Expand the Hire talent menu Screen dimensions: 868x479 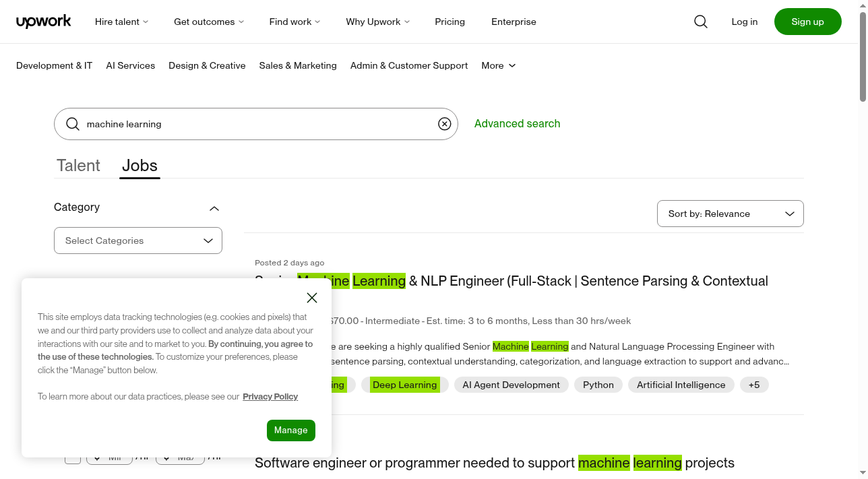pyautogui.click(x=122, y=22)
